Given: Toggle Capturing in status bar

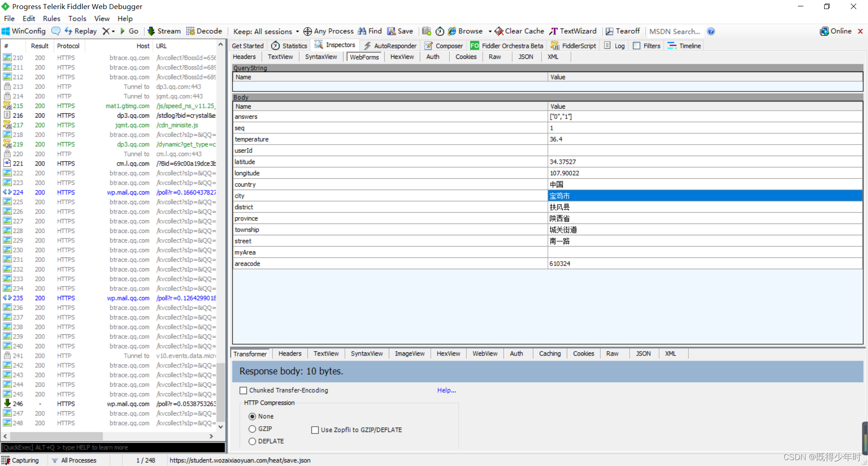Looking at the screenshot, I should (x=20, y=461).
